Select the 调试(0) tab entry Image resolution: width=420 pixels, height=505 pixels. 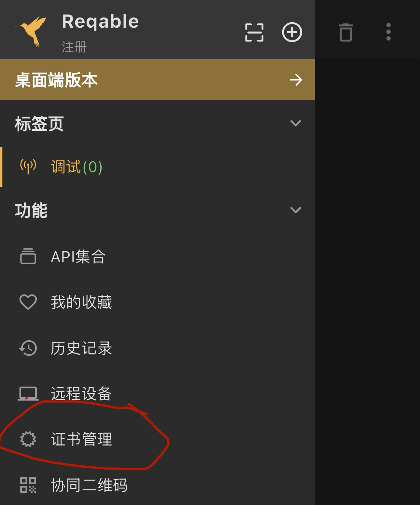point(158,167)
